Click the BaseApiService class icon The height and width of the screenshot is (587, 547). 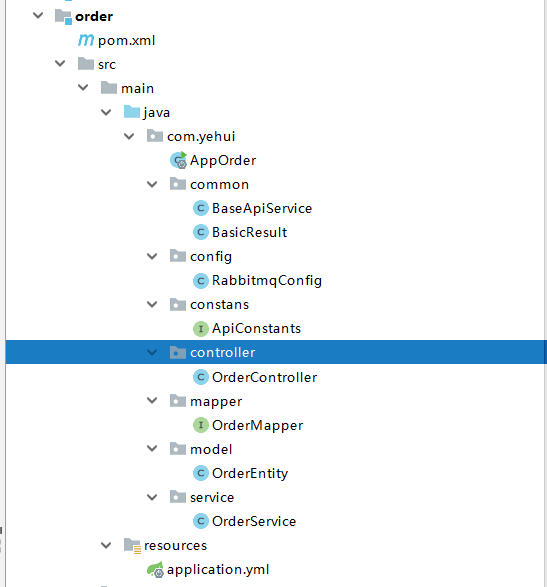(x=201, y=208)
